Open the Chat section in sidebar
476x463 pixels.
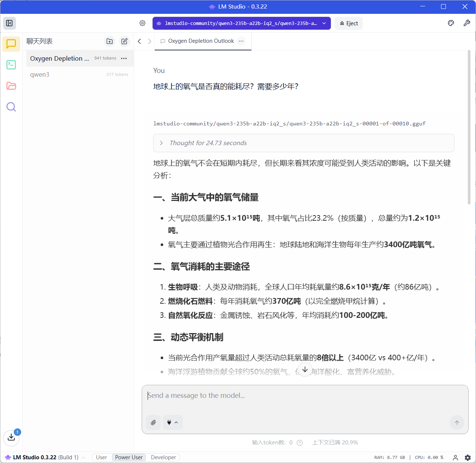pyautogui.click(x=11, y=44)
